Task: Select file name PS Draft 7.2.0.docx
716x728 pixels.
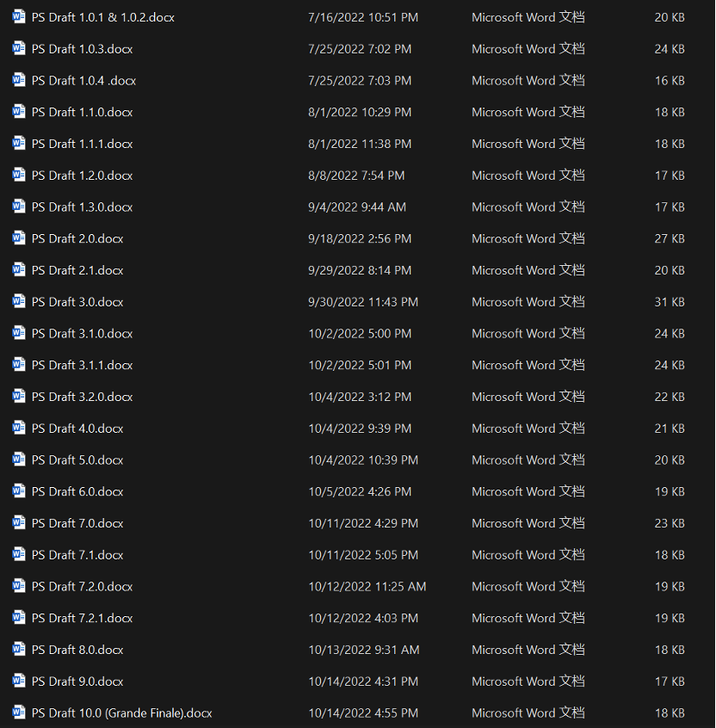Action: [83, 586]
